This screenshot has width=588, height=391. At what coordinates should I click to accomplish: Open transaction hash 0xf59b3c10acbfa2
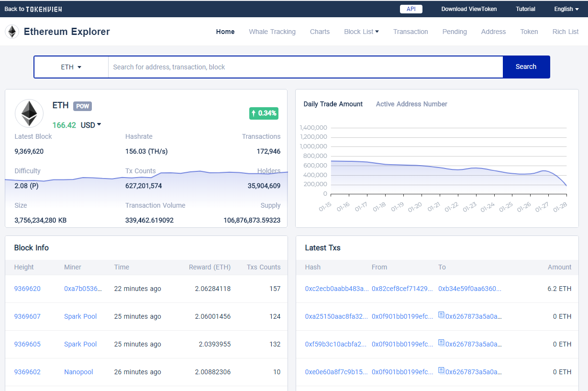click(x=337, y=344)
